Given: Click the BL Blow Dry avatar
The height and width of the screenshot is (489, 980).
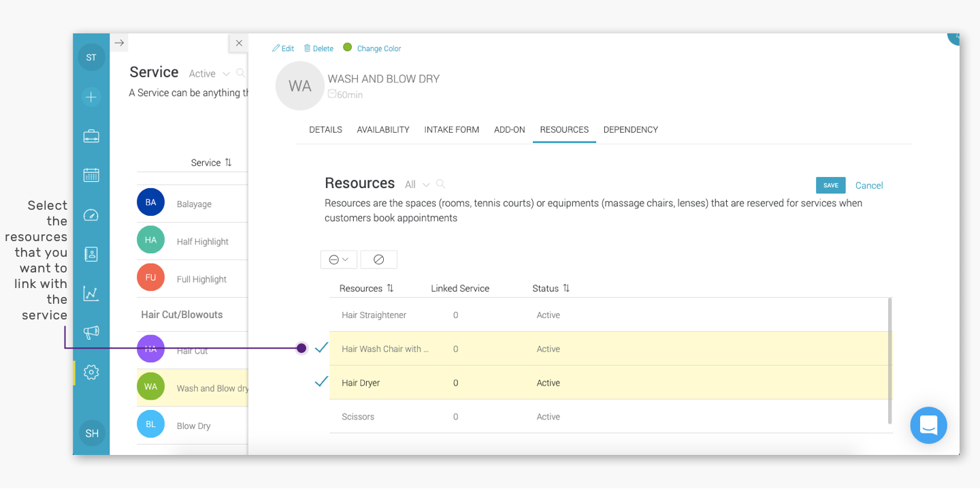Looking at the screenshot, I should pyautogui.click(x=150, y=424).
